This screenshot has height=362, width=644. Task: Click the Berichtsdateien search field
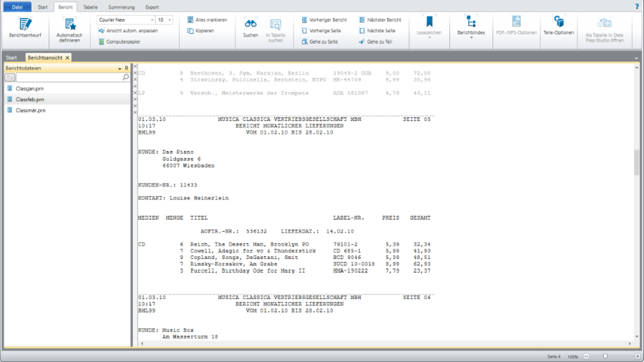[x=69, y=77]
